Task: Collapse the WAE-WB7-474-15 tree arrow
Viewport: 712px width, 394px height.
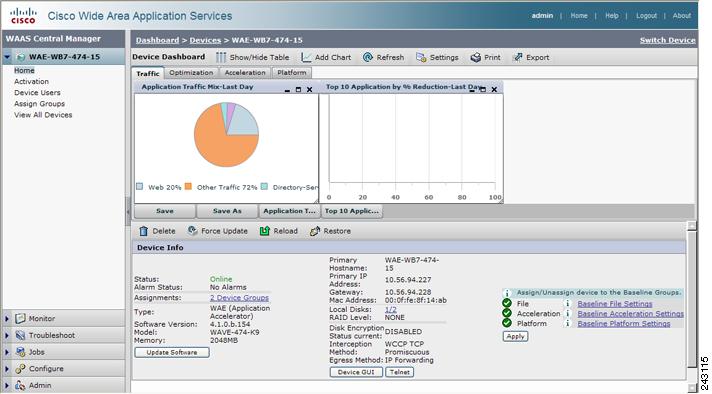Action: click(7, 57)
